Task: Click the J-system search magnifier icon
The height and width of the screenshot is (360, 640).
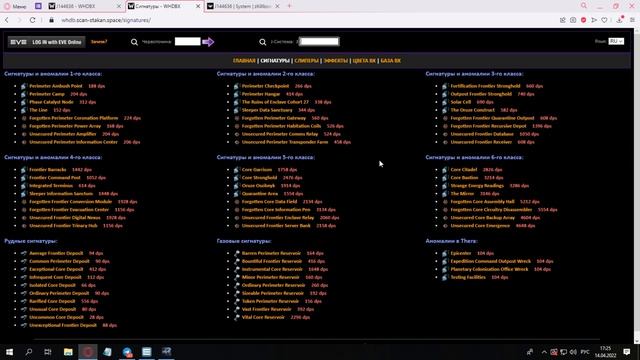Action: click(263, 42)
